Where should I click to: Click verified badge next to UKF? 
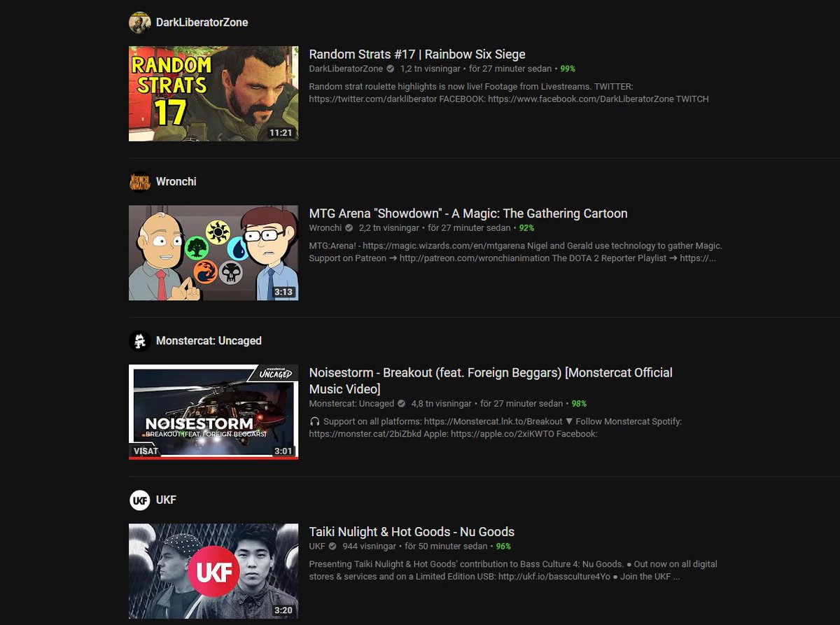tap(333, 546)
